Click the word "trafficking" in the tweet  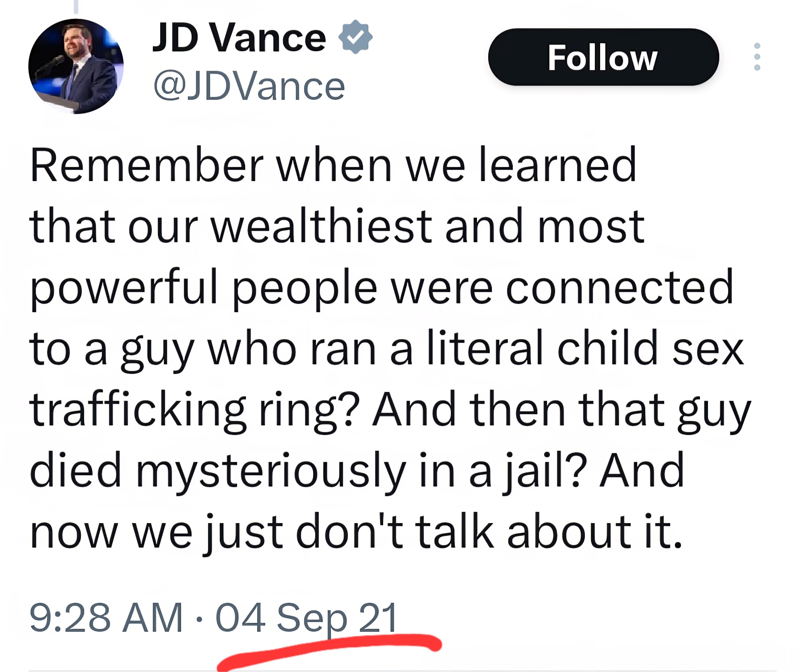[x=137, y=410]
